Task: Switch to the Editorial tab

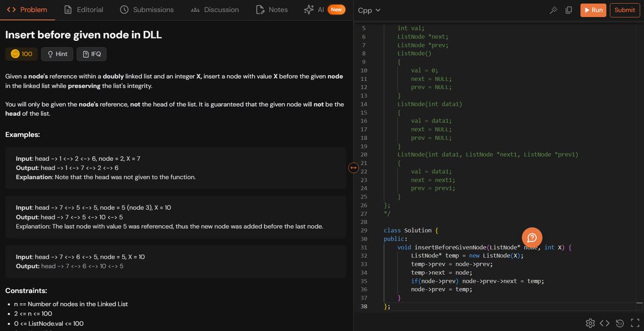Action: [83, 10]
